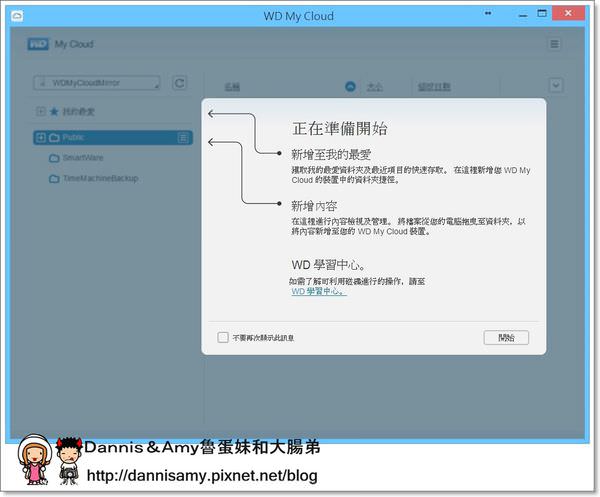This screenshot has height=497, width=600.
Task: Expand the Public folder node
Action: click(41, 137)
